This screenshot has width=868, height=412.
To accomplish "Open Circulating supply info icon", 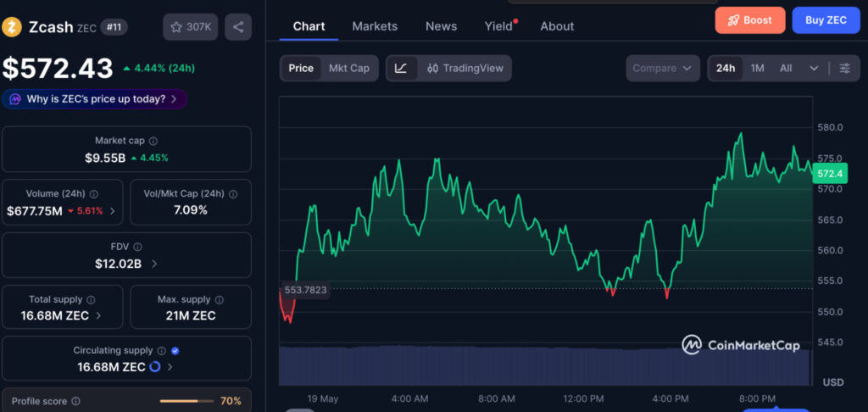I will pos(161,350).
